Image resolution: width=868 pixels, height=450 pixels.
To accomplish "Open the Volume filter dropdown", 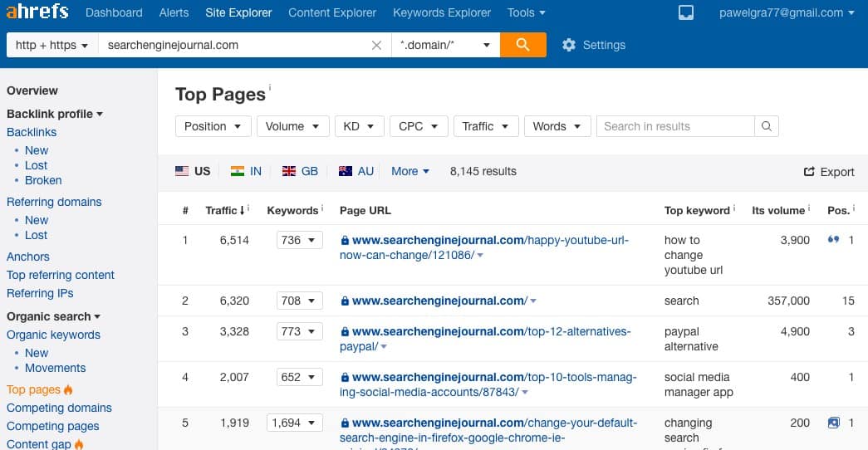I will point(293,126).
